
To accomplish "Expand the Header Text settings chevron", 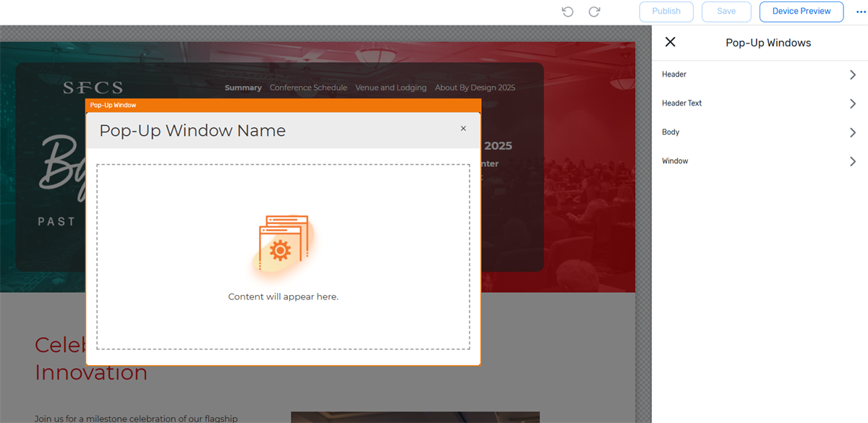I will [x=853, y=103].
